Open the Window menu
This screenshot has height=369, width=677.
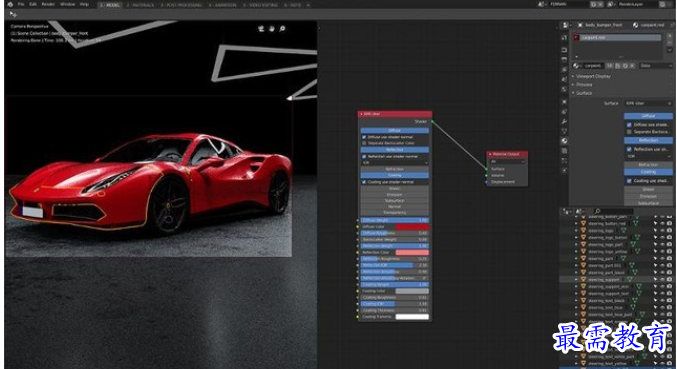point(67,4)
